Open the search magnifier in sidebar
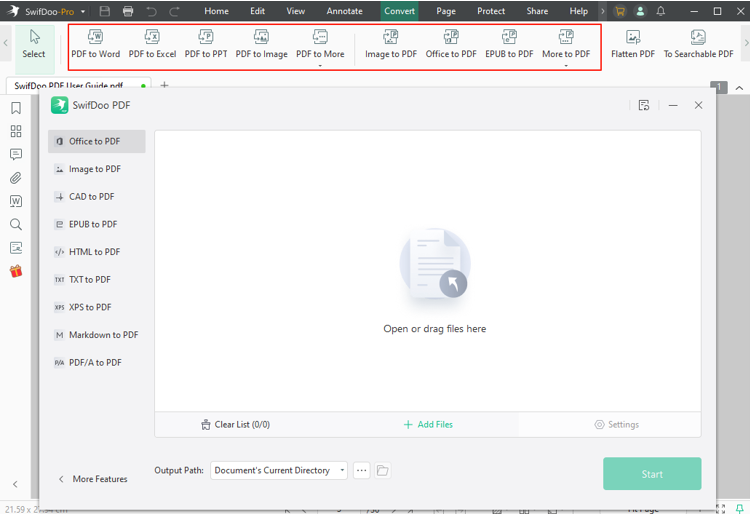 [x=16, y=224]
